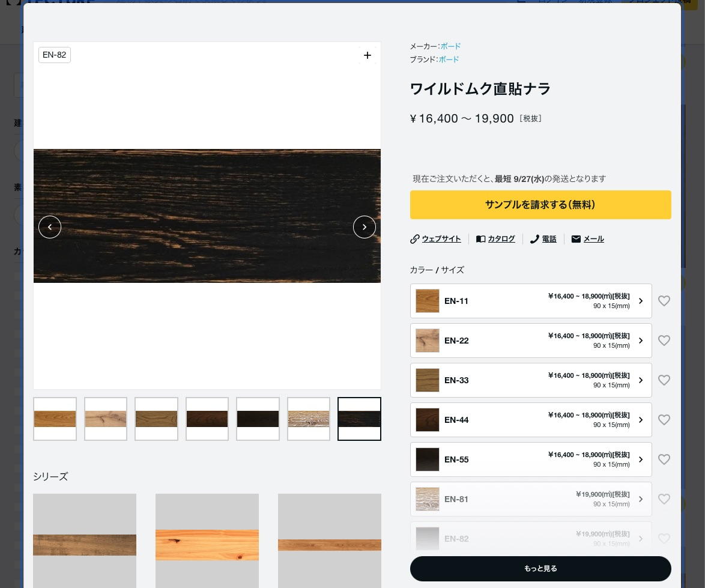Click もっと見る button
This screenshot has width=705, height=588.
[x=540, y=568]
